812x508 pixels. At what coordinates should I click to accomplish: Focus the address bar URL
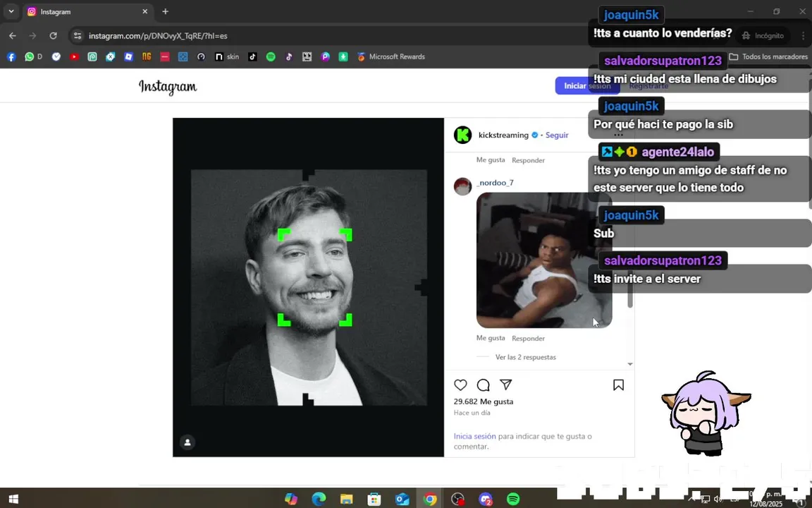point(158,36)
